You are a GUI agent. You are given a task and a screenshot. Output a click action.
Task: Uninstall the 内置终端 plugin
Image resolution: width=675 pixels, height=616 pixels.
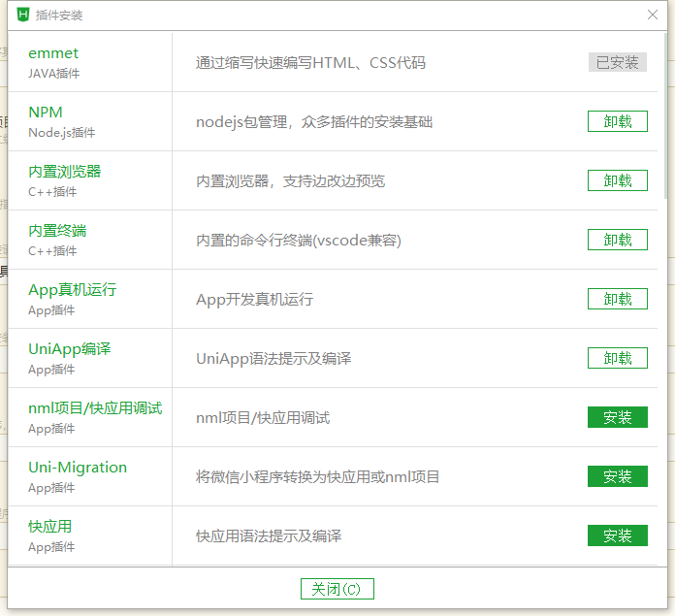[618, 240]
